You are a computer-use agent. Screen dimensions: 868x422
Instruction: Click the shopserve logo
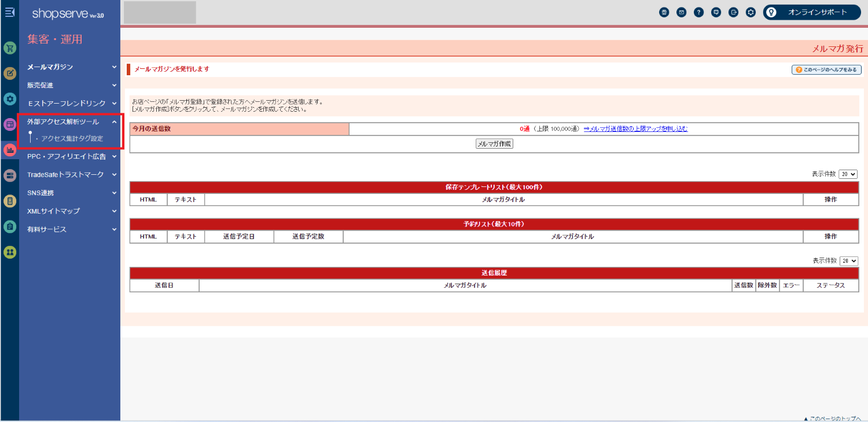[68, 13]
